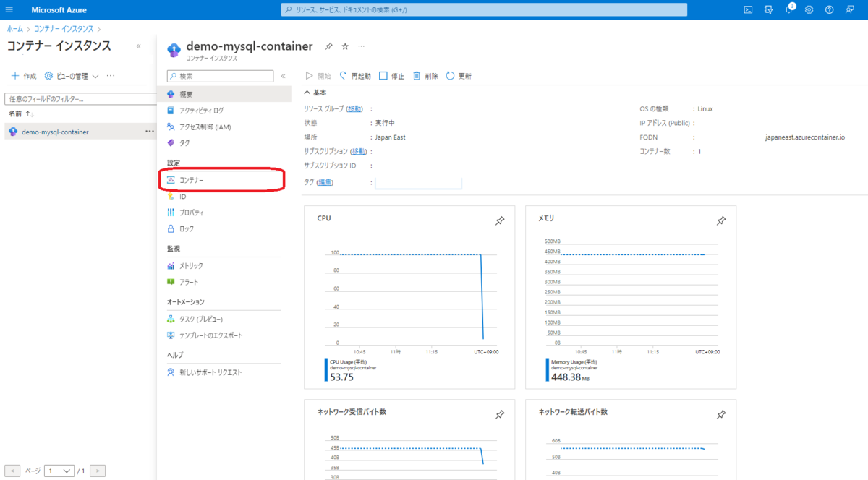Pin the ネットワーク転送バイト数 chart
868x480 pixels.
click(721, 415)
